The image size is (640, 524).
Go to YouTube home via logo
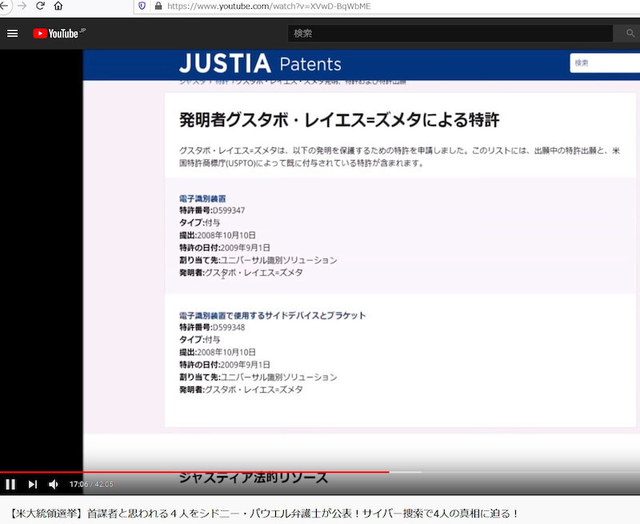pyautogui.click(x=59, y=33)
